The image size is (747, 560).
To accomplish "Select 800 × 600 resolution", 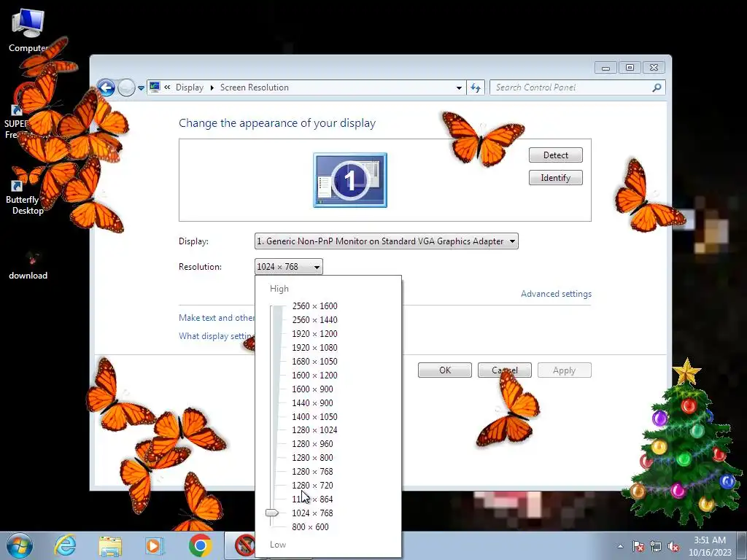I will 310,526.
